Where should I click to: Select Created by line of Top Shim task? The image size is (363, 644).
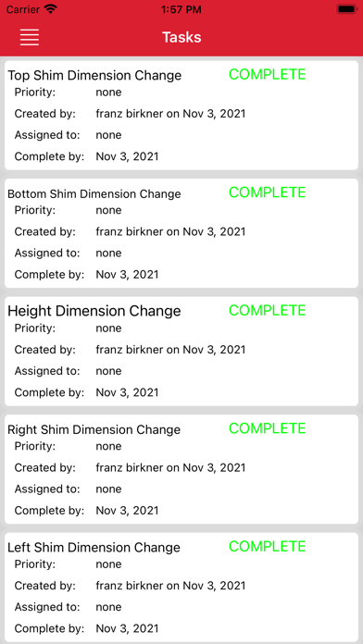coord(130,114)
